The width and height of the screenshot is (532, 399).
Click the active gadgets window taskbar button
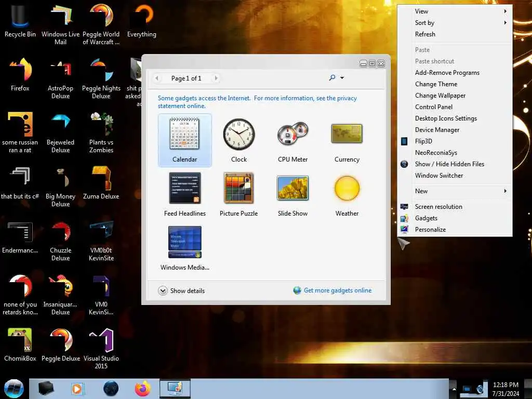[x=175, y=389]
